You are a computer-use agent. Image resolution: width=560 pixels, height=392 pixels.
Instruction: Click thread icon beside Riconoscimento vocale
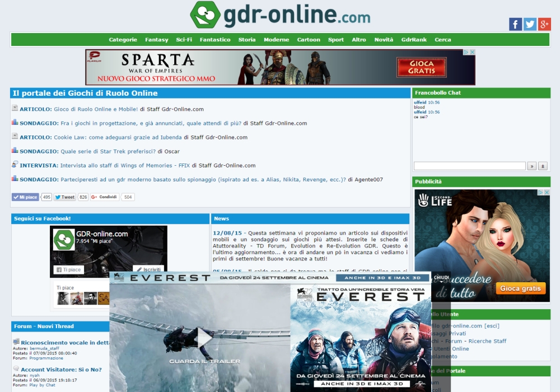click(x=16, y=342)
